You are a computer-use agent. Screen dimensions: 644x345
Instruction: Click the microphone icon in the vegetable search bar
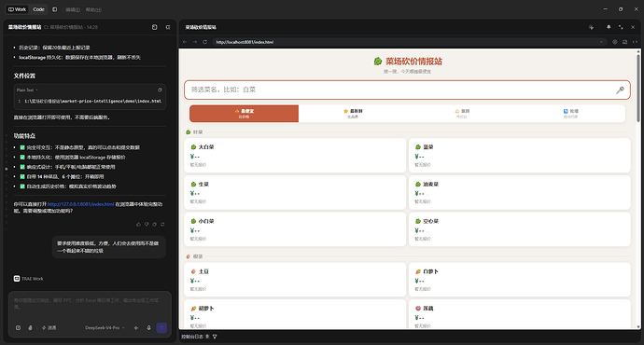click(620, 90)
